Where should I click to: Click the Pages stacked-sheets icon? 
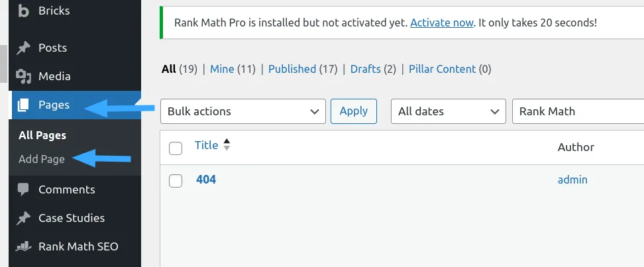point(23,105)
